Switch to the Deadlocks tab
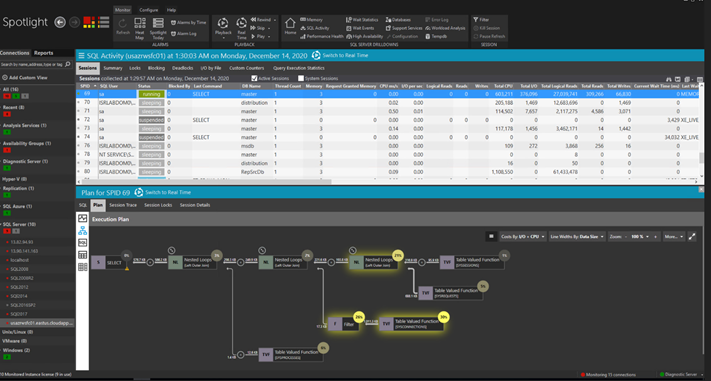Image resolution: width=711 pixels, height=381 pixels. coord(182,68)
